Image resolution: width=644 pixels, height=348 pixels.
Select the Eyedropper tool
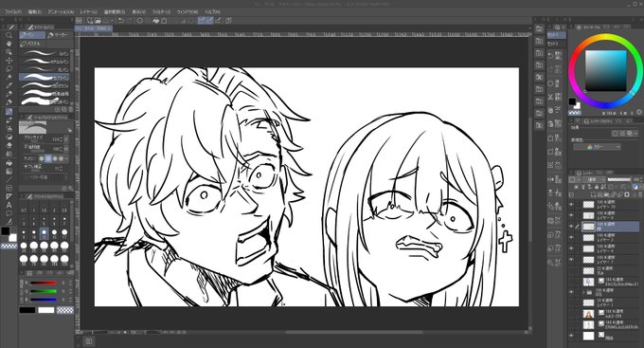pos(9,85)
